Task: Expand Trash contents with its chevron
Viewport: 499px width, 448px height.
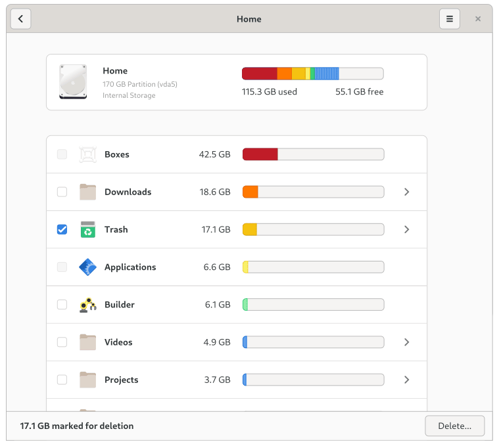Action: click(406, 229)
